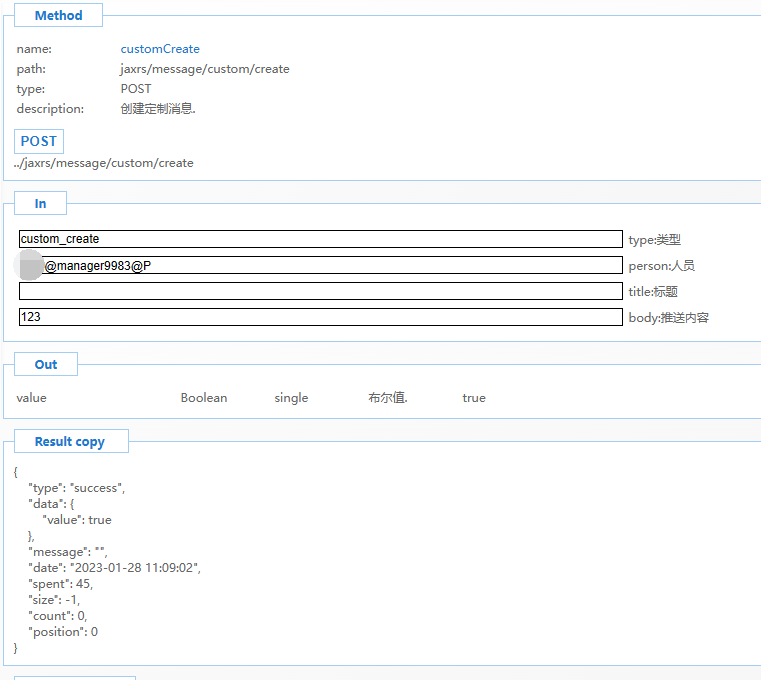Click the Out section header
Screen dimensions: 761x680
point(46,364)
